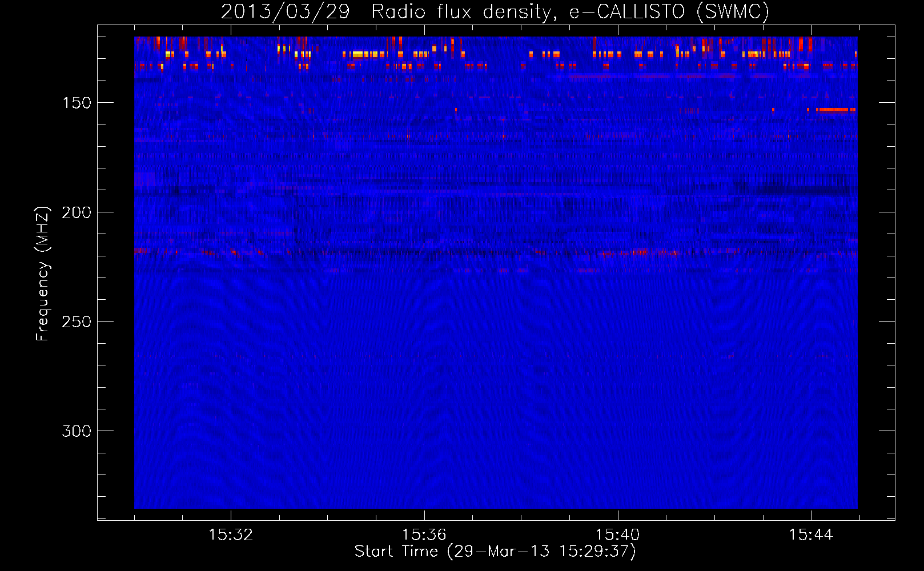924x571 pixels.
Task: Click the 'Frequency (MHZ)' axis label
Action: click(x=42, y=274)
